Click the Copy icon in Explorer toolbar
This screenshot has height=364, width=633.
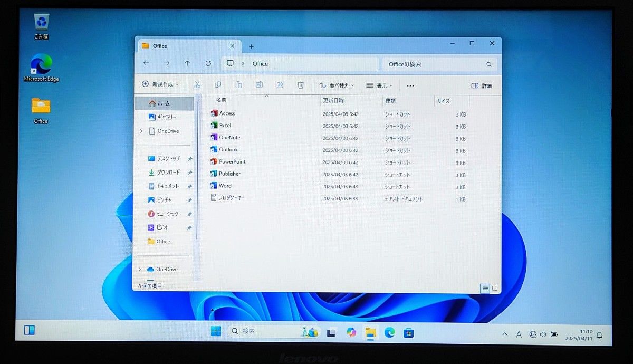218,85
